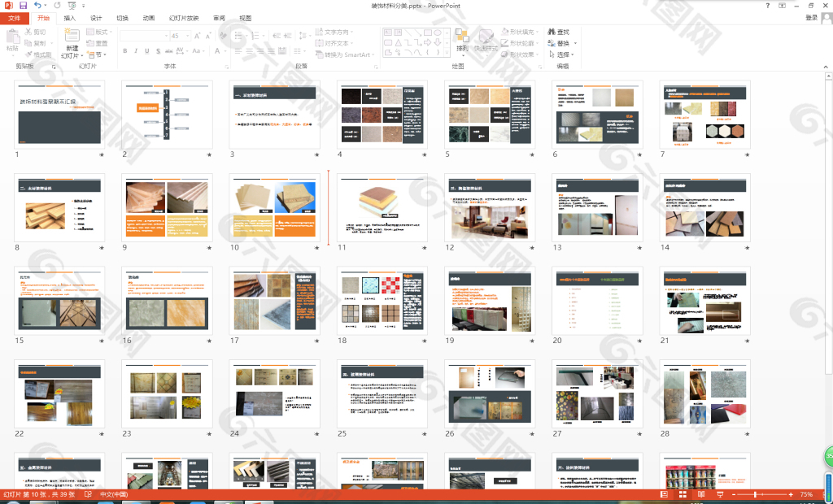The height and width of the screenshot is (504, 833).
Task: Click the 查找 (Find) binoculars button
Action: (559, 32)
